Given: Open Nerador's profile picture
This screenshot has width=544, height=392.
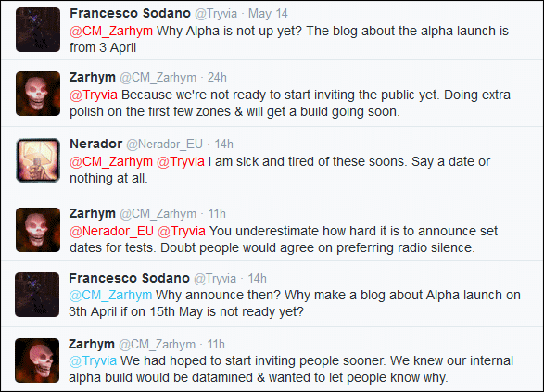Looking at the screenshot, I should point(38,160).
